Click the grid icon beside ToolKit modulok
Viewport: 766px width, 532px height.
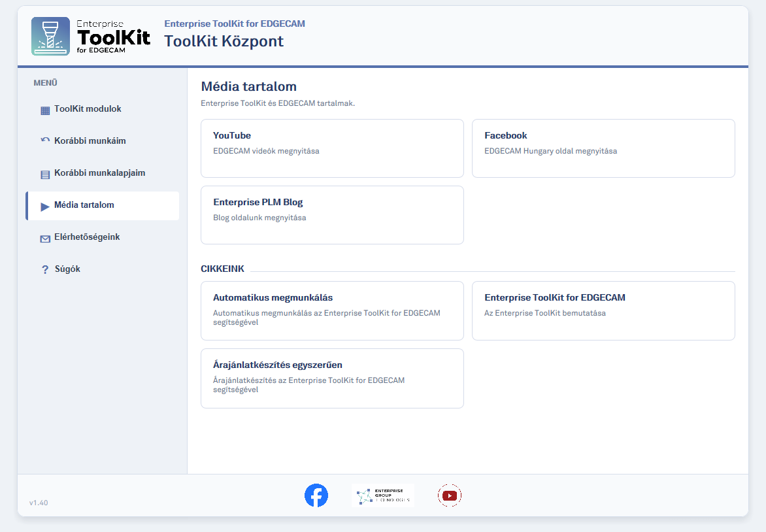click(x=45, y=110)
